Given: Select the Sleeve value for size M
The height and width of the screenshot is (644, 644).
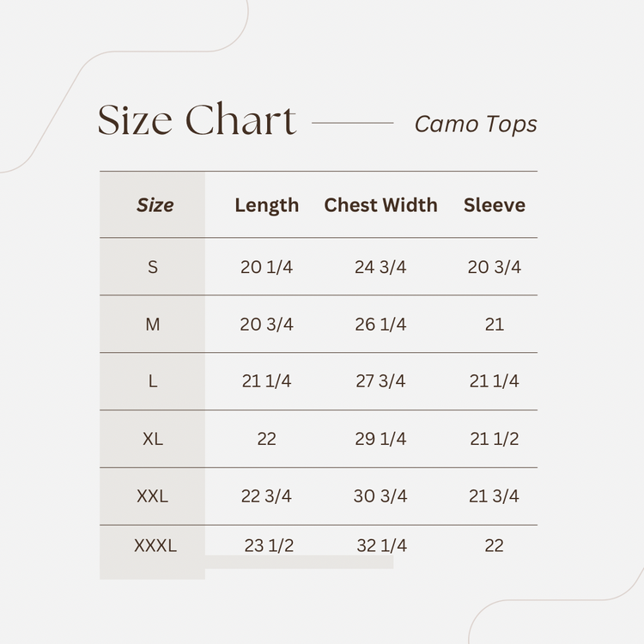Looking at the screenshot, I should (494, 325).
